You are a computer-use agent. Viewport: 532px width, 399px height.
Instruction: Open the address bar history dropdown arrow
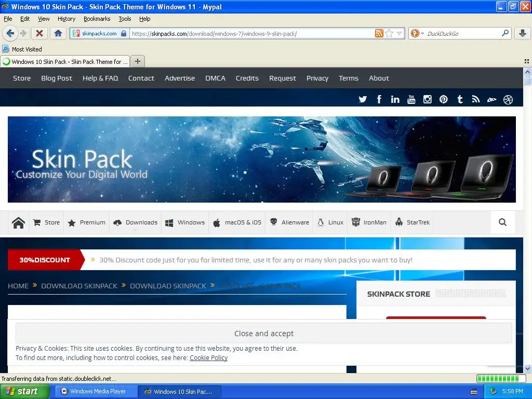click(400, 33)
